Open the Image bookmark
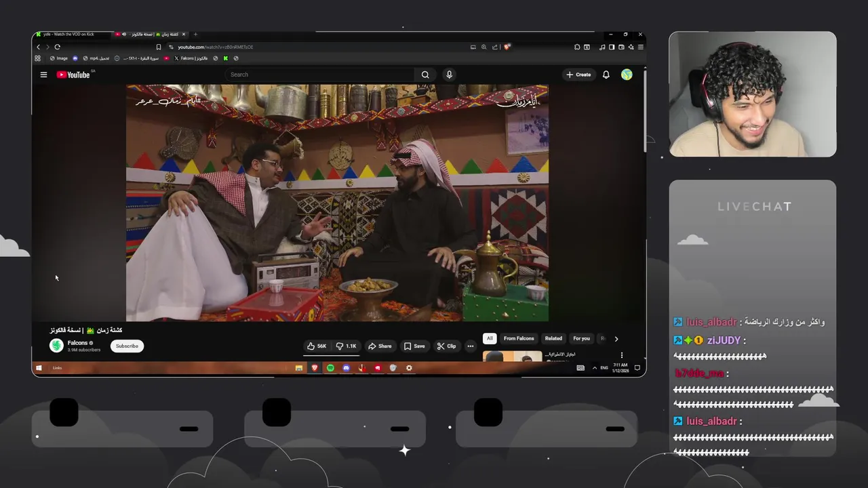The height and width of the screenshot is (488, 868). tap(59, 58)
